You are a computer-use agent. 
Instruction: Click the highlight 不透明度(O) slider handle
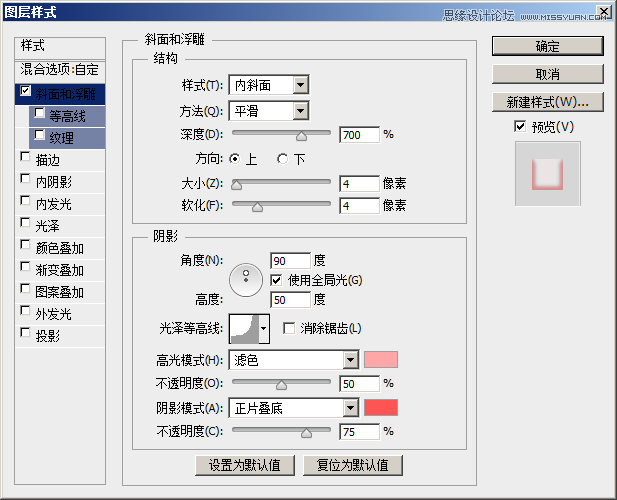[x=281, y=385]
